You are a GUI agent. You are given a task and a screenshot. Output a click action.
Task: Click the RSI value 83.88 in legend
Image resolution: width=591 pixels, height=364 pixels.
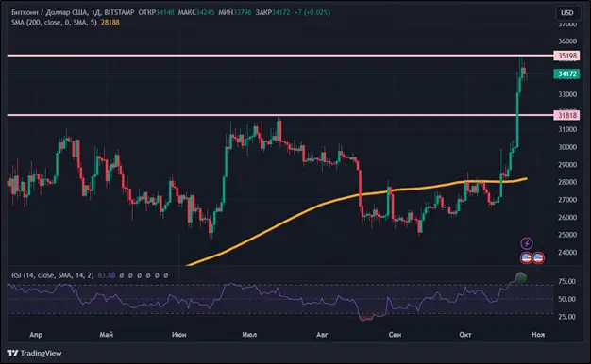click(107, 275)
